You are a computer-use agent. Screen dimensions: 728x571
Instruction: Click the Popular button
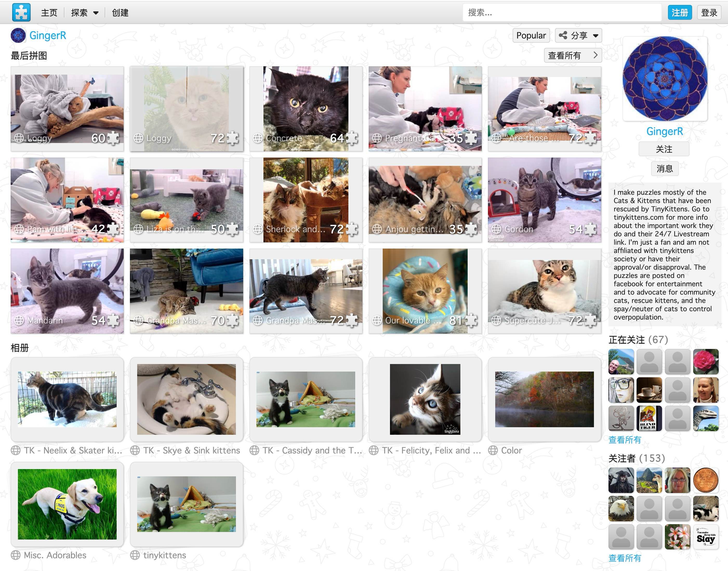tap(531, 35)
